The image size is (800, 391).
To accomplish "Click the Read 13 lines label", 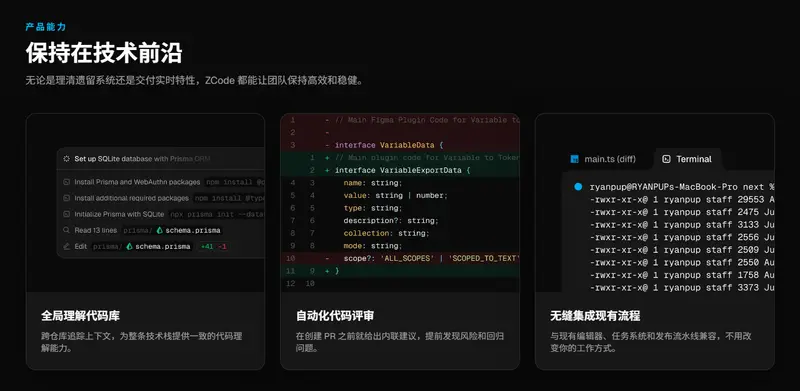I will pyautogui.click(x=95, y=230).
